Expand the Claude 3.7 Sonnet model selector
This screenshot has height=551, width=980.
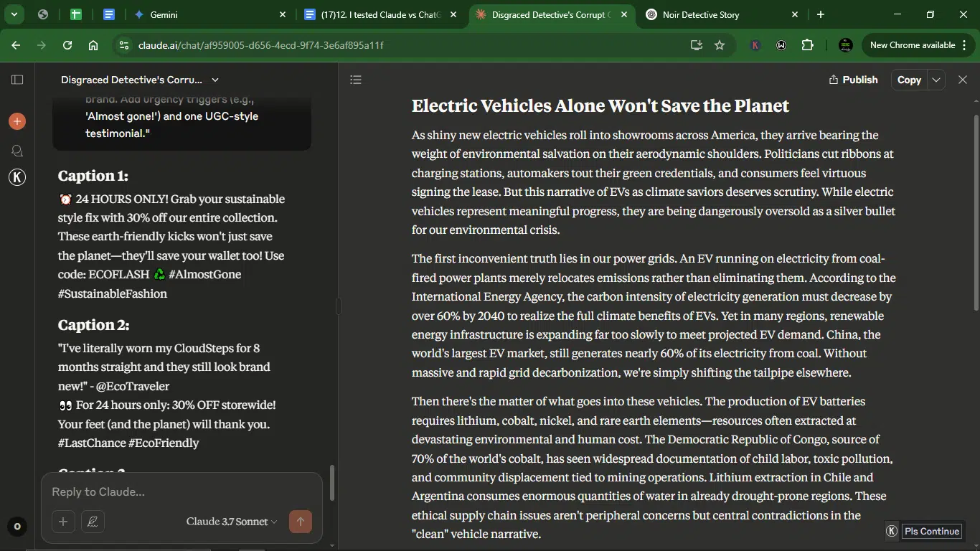231,522
